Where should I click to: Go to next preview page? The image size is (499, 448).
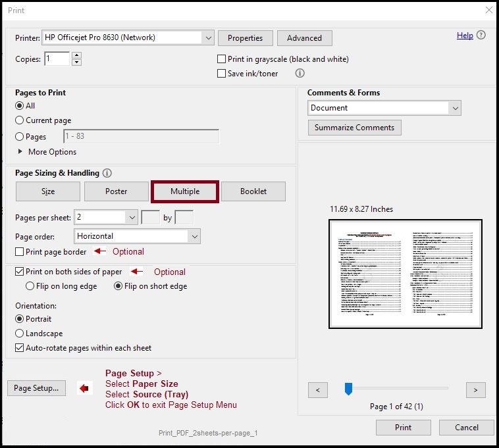[x=476, y=390]
